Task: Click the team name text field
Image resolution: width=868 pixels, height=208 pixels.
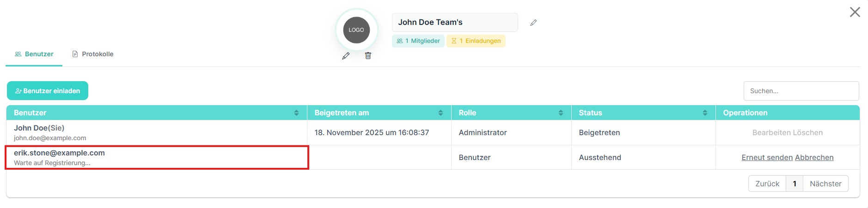Action: pos(455,22)
